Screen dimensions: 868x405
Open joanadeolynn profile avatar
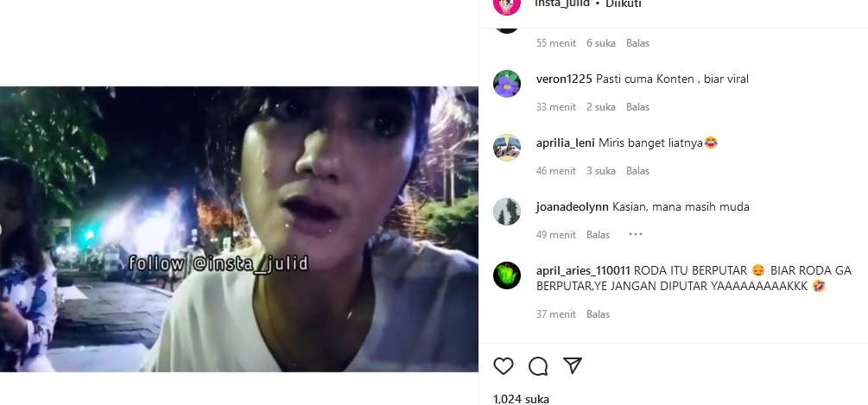[x=506, y=212]
